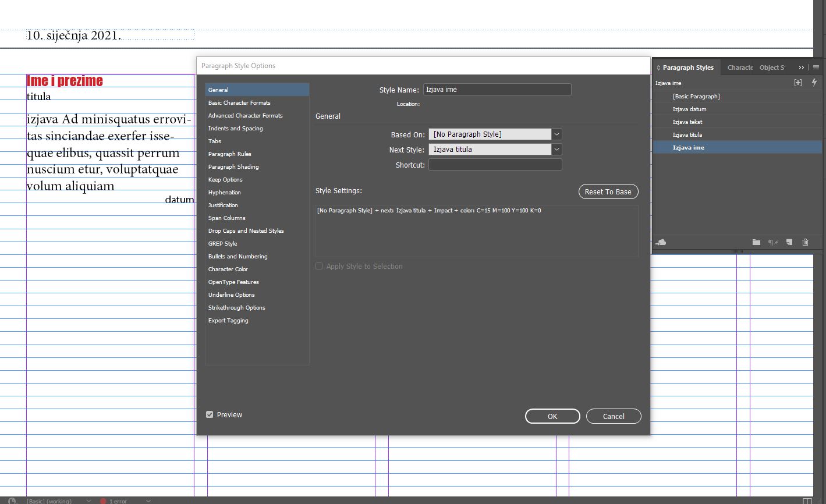Viewport: 826px width, 504px height.
Task: Click the add style to CC library cloud icon
Action: click(661, 242)
